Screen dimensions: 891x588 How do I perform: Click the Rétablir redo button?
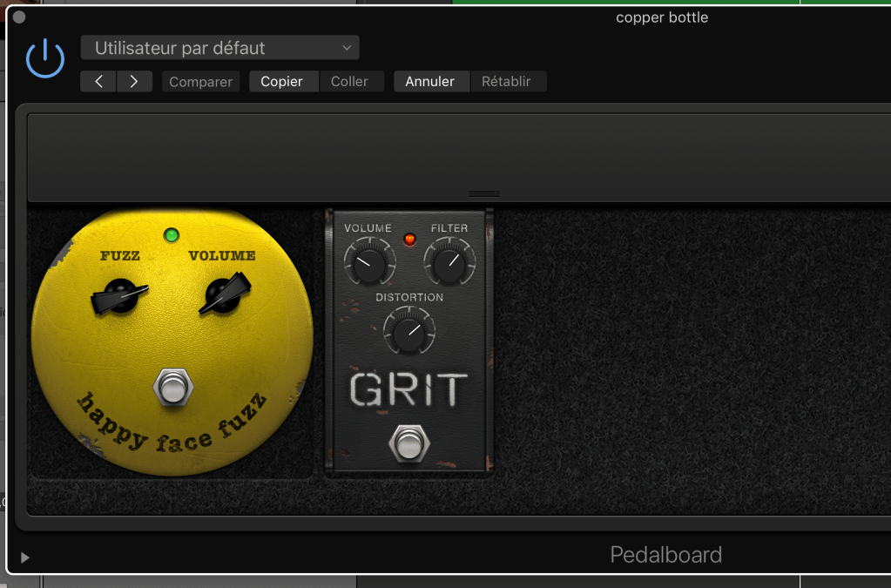pyautogui.click(x=506, y=81)
